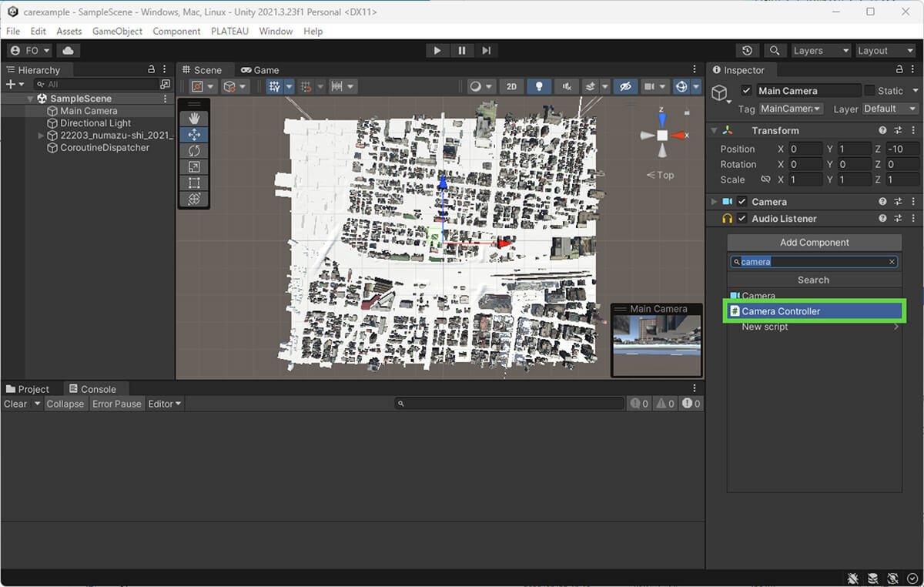
Task: Open Undo History icon in top toolbar
Action: [746, 51]
